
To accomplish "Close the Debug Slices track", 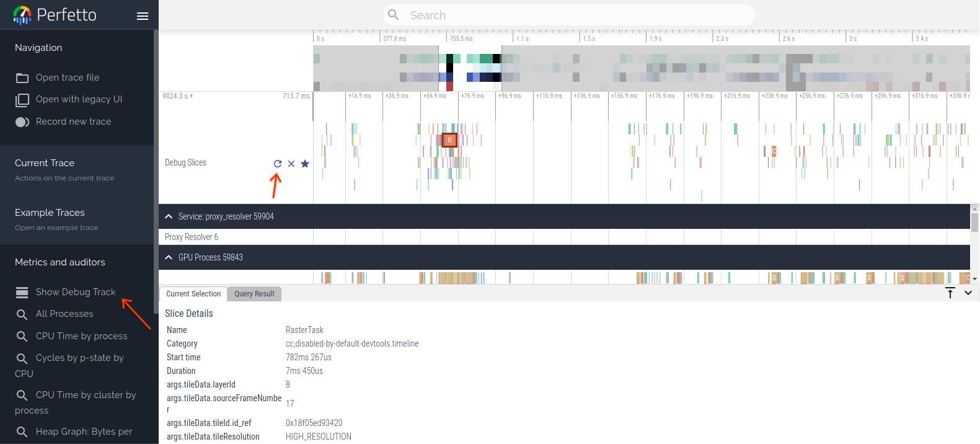I will 291,164.
